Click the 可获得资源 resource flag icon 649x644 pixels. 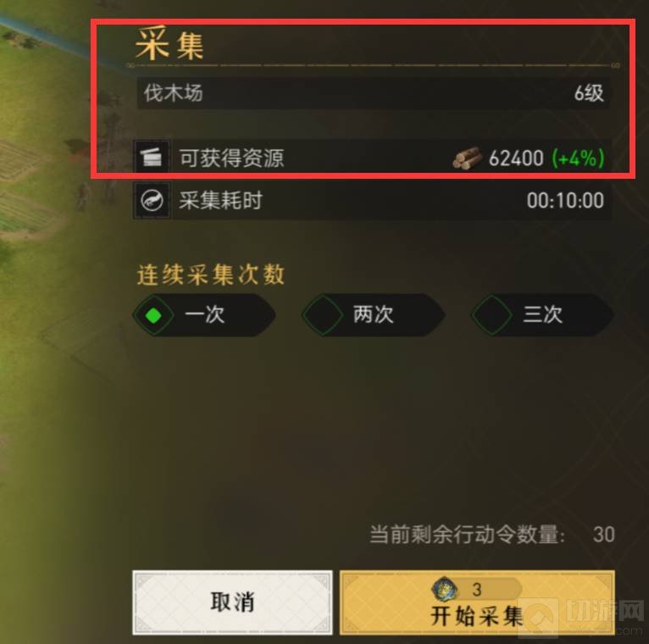(x=152, y=157)
